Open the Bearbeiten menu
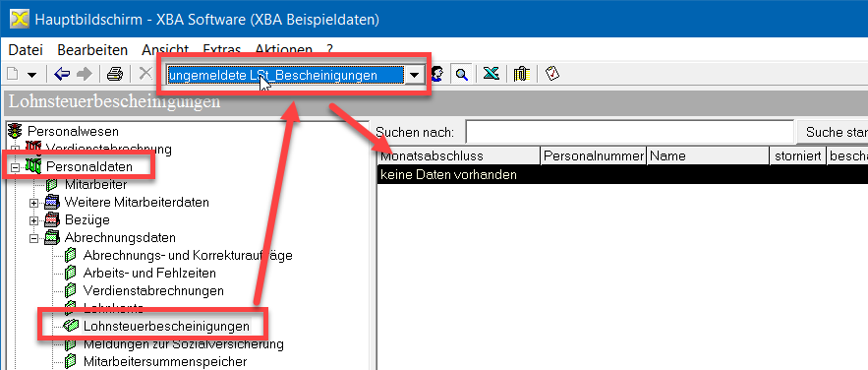Screen dimensions: 868x370 coord(92,50)
